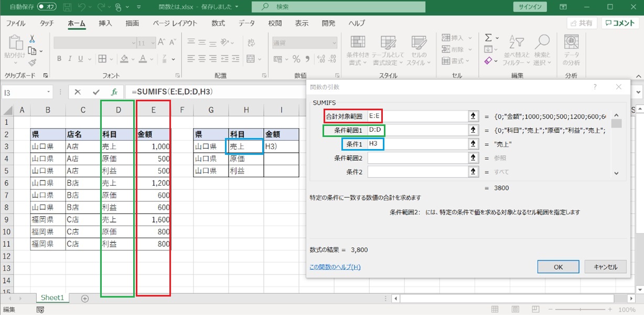Click the formula bar cancel X icon
The height and width of the screenshot is (317, 644).
click(78, 92)
